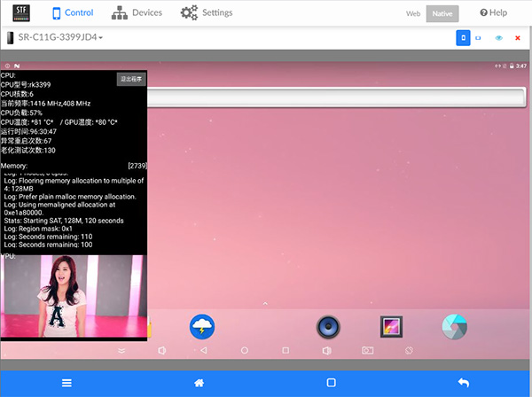This screenshot has height=397, width=532.
Task: Click the Memory label
Action: click(x=14, y=166)
